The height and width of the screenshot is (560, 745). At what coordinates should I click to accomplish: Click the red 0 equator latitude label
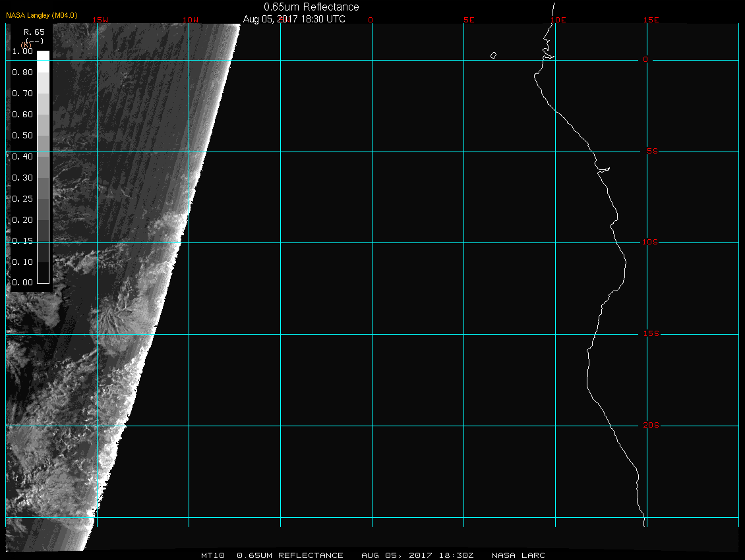(646, 60)
